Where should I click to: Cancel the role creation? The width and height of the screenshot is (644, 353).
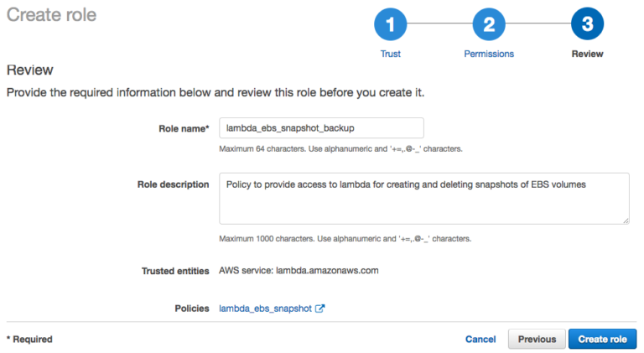480,340
